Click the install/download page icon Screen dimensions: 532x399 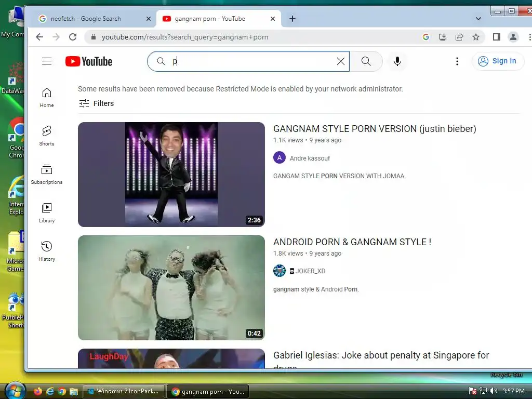click(443, 37)
